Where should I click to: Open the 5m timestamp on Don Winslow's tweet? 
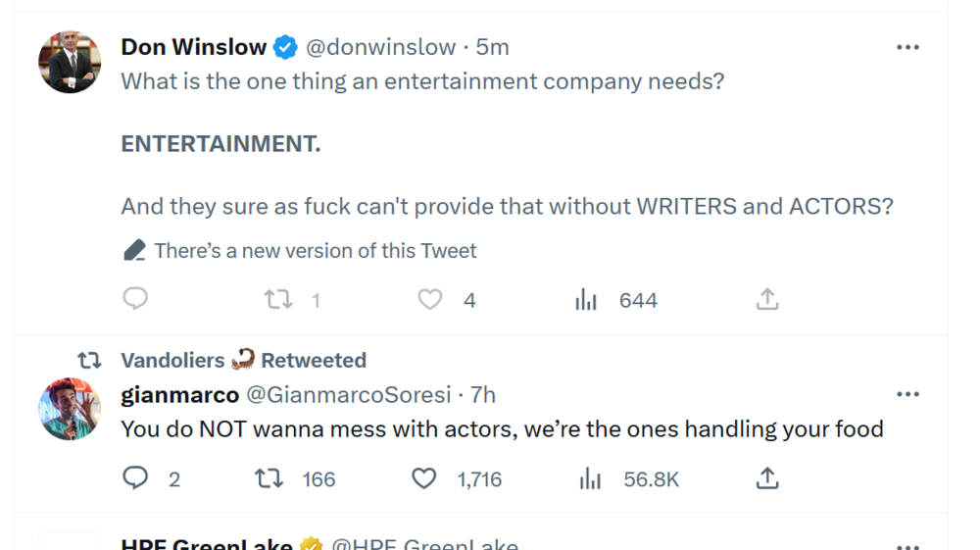click(x=493, y=47)
